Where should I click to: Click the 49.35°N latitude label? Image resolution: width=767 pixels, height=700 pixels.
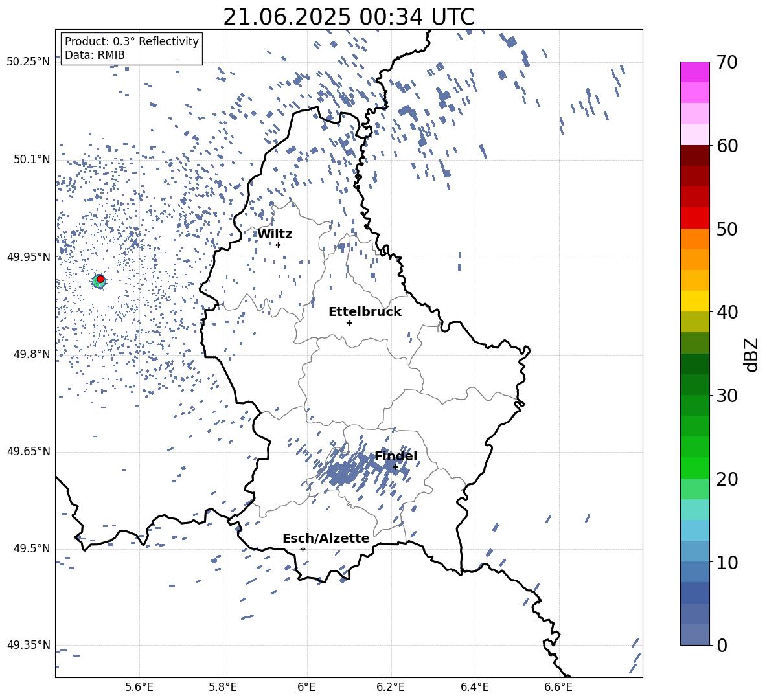tap(29, 645)
